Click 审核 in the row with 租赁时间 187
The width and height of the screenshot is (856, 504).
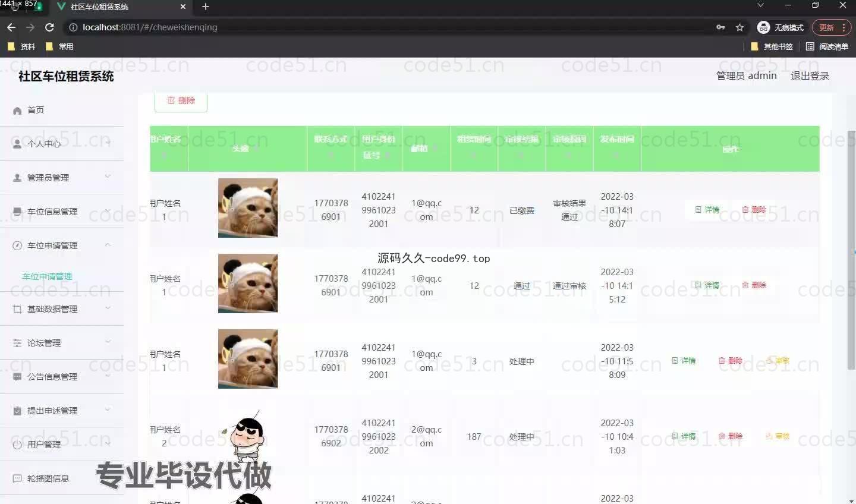pos(778,436)
